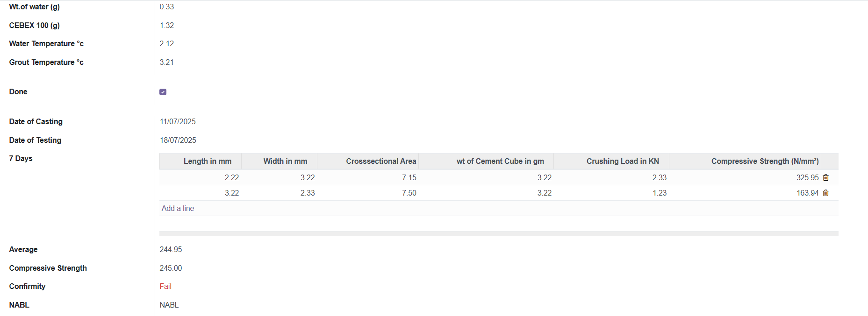Uncheck the Done checkbox
The height and width of the screenshot is (316, 868).
[163, 92]
